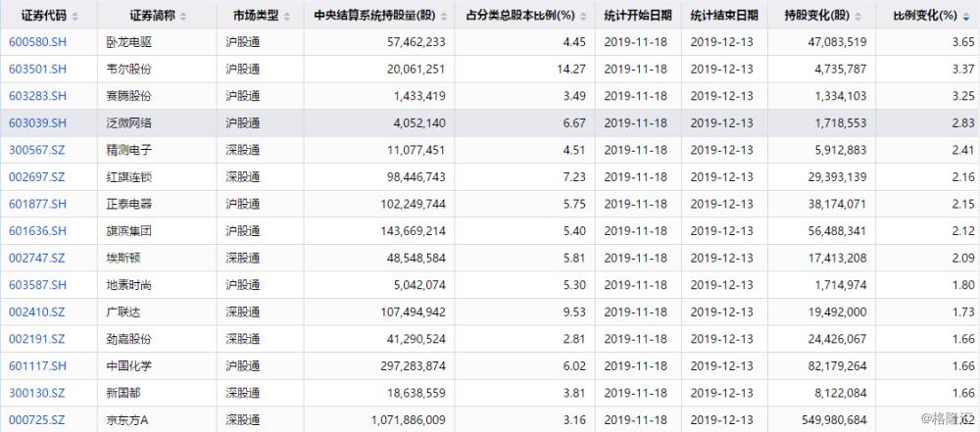Click holdings value 1,071,886,009
This screenshot has width=980, height=432.
click(x=408, y=420)
